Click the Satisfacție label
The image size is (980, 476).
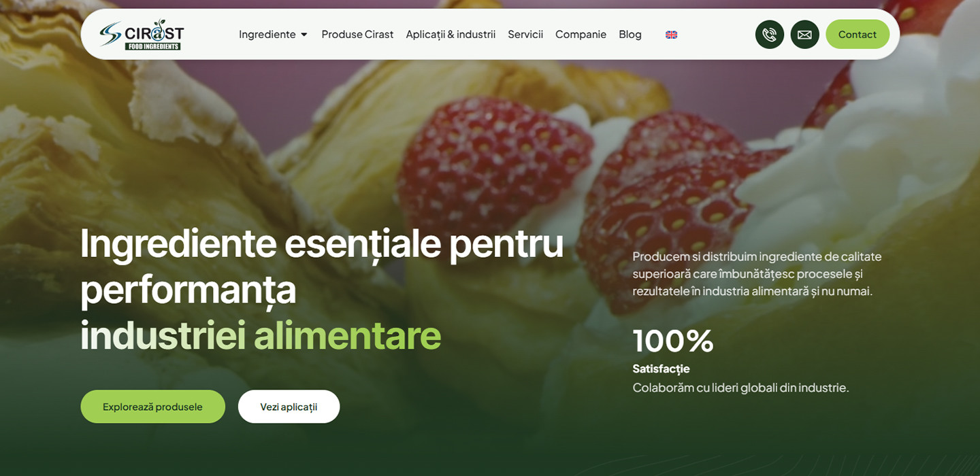click(x=661, y=369)
